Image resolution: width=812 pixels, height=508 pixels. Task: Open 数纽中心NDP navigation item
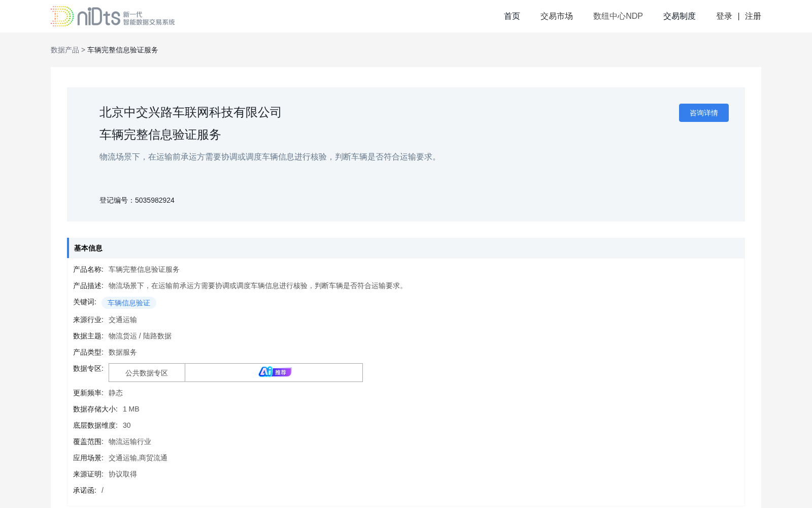pyautogui.click(x=618, y=16)
